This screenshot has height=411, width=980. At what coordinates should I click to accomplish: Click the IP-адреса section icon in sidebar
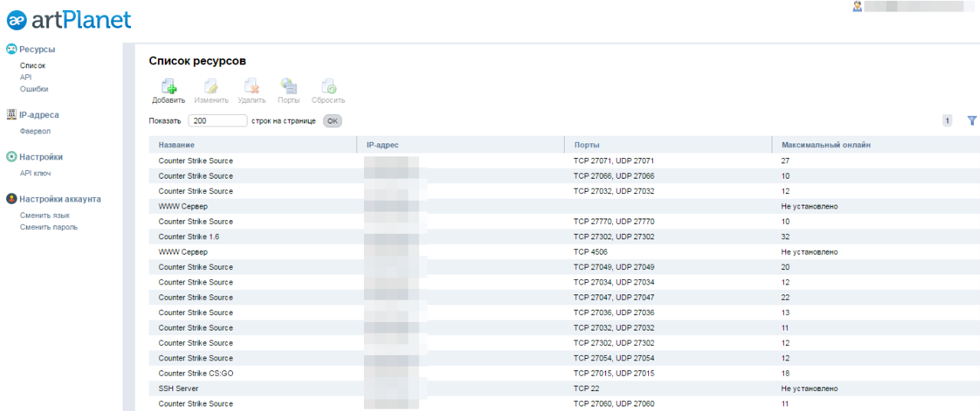11,115
